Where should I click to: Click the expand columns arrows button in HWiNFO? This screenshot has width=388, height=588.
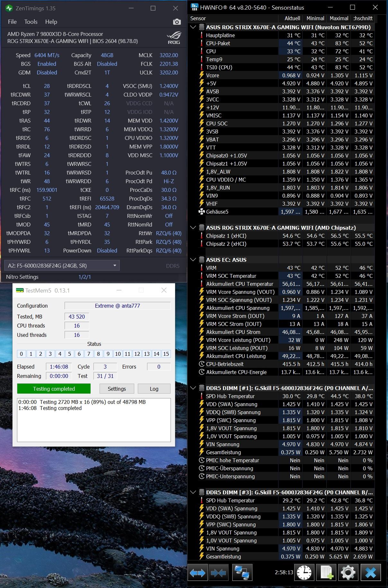point(198,573)
